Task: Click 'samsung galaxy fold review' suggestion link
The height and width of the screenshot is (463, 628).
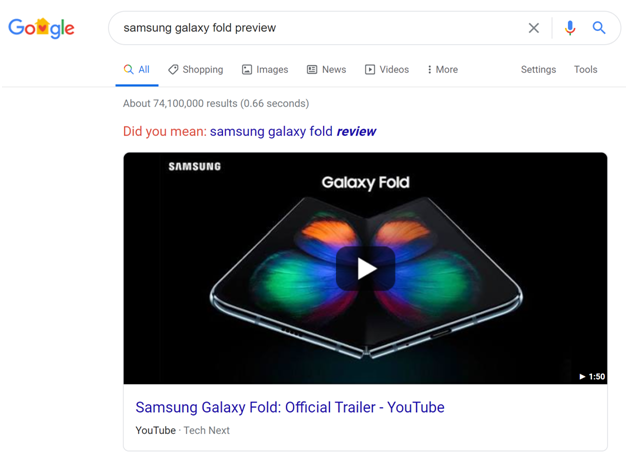Action: pos(293,131)
